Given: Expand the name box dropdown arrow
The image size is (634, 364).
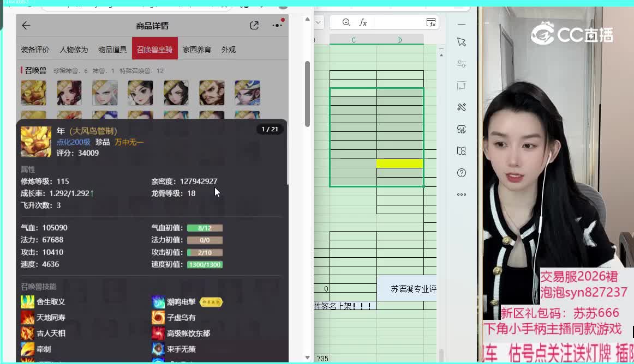Looking at the screenshot, I should (x=318, y=22).
